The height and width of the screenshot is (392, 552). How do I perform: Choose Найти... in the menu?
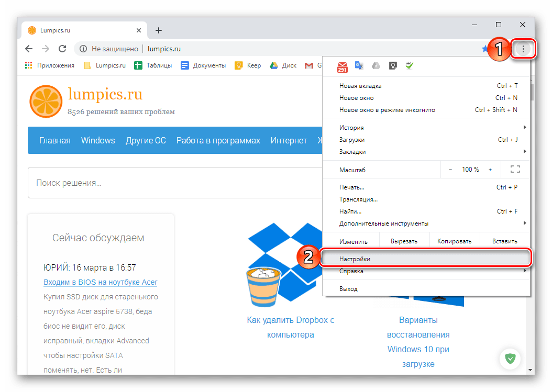(426, 211)
